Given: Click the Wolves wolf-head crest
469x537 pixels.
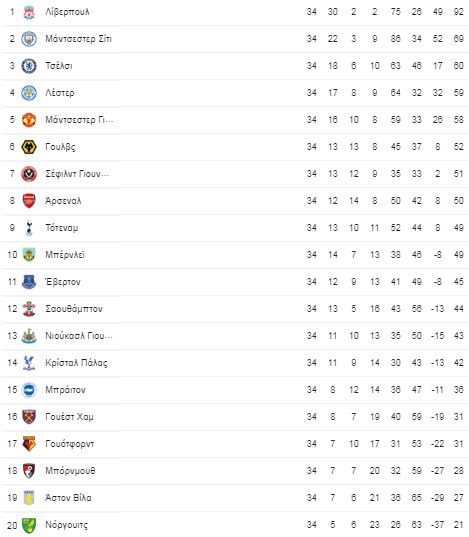Looking at the screenshot, I should pos(29,147).
